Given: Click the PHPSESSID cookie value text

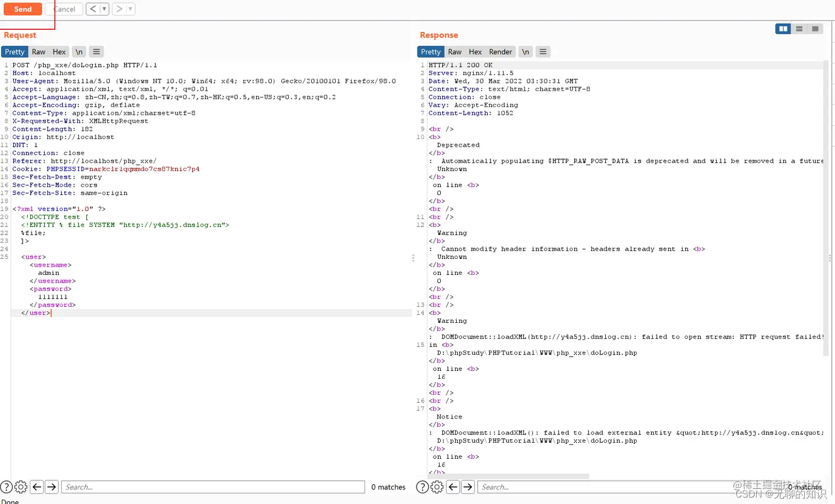Looking at the screenshot, I should (144, 169).
